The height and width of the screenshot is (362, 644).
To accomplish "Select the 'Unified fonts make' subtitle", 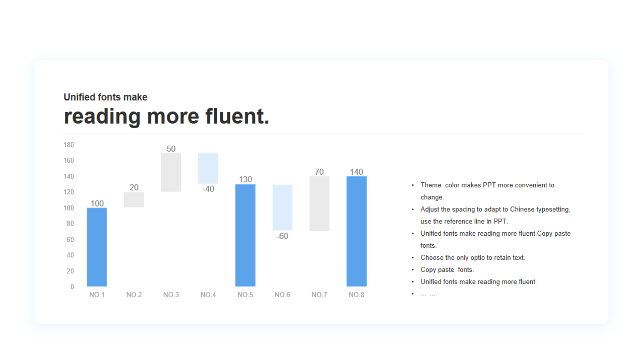I will click(x=105, y=97).
